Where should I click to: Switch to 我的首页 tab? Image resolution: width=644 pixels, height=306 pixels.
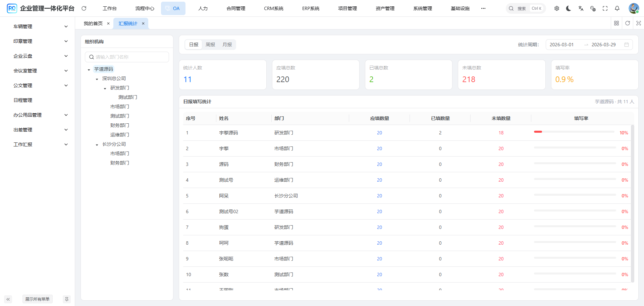(x=93, y=23)
